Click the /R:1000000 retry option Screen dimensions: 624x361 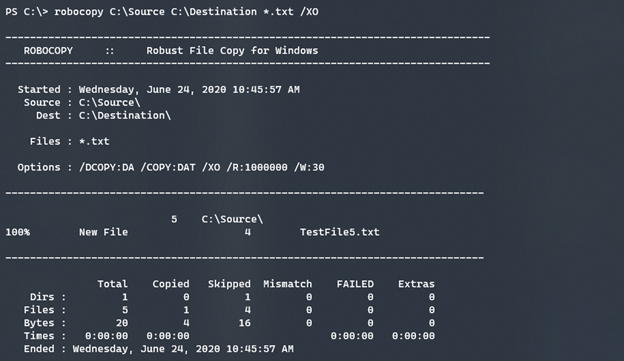257,167
